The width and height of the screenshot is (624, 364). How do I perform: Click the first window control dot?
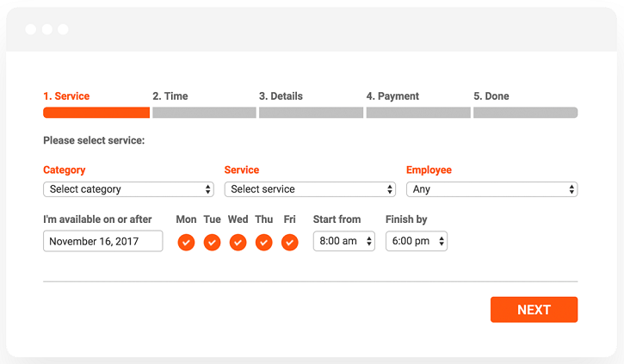tap(31, 29)
